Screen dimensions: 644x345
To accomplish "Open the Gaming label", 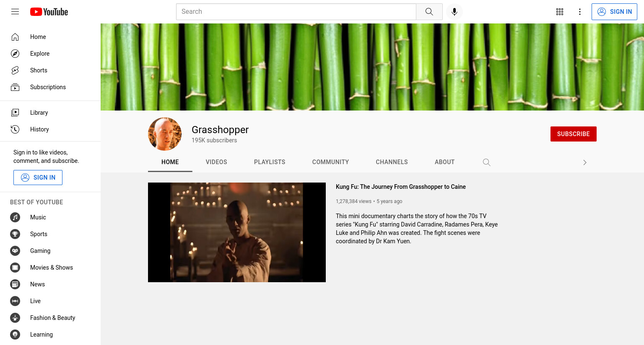I will tap(40, 251).
